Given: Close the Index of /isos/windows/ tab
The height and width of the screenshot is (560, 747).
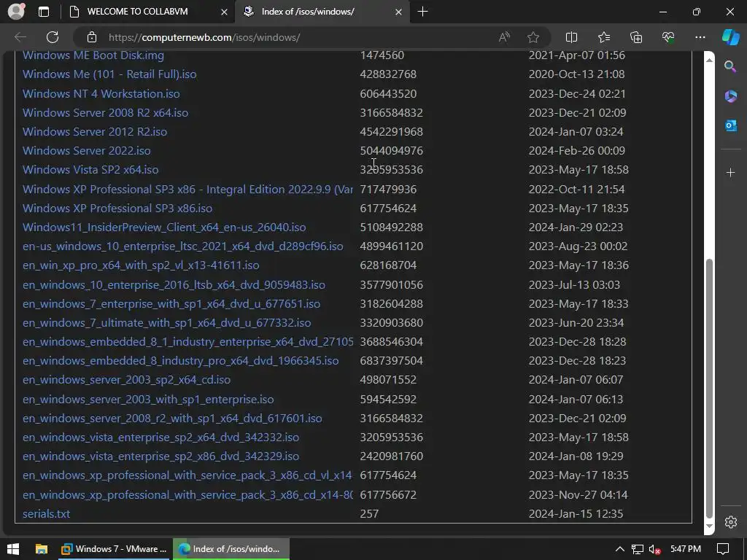Looking at the screenshot, I should tap(399, 12).
